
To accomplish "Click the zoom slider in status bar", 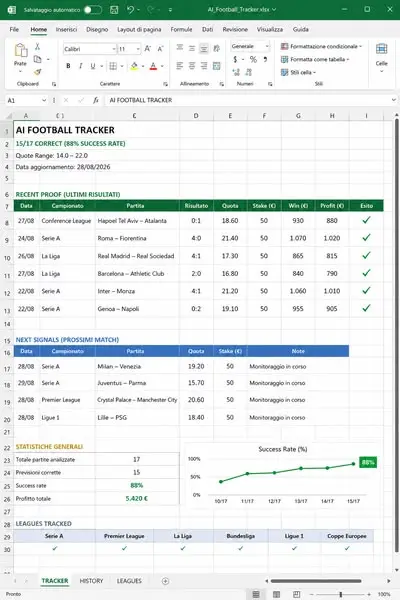I will pyautogui.click(x=340, y=594).
